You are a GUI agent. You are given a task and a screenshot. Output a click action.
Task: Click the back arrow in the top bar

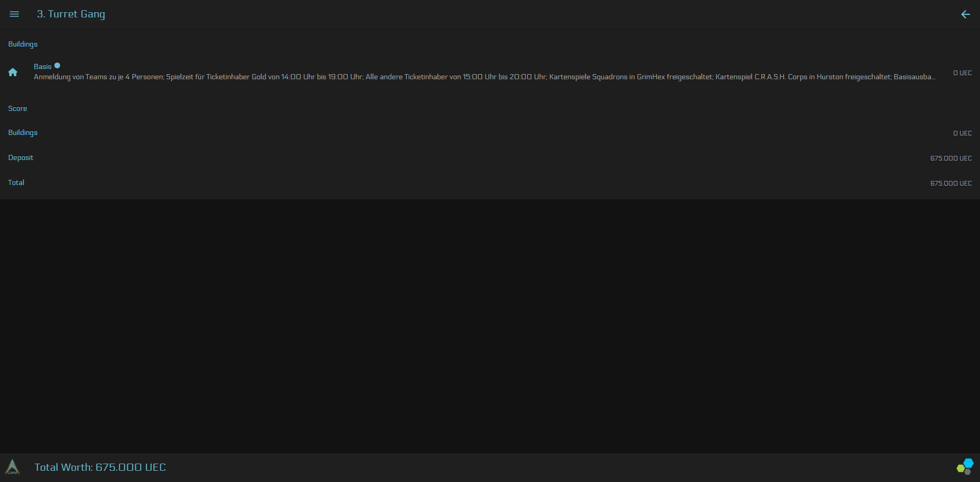965,14
